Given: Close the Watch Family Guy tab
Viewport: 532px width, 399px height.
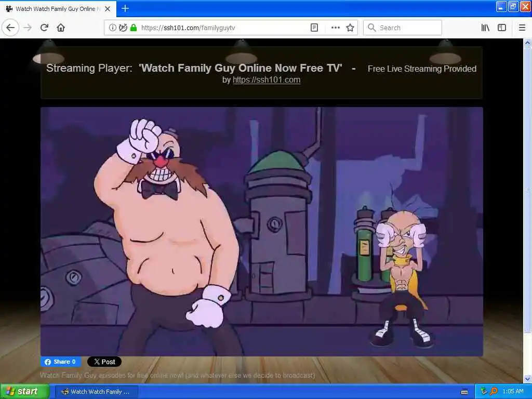Looking at the screenshot, I should pyautogui.click(x=108, y=9).
